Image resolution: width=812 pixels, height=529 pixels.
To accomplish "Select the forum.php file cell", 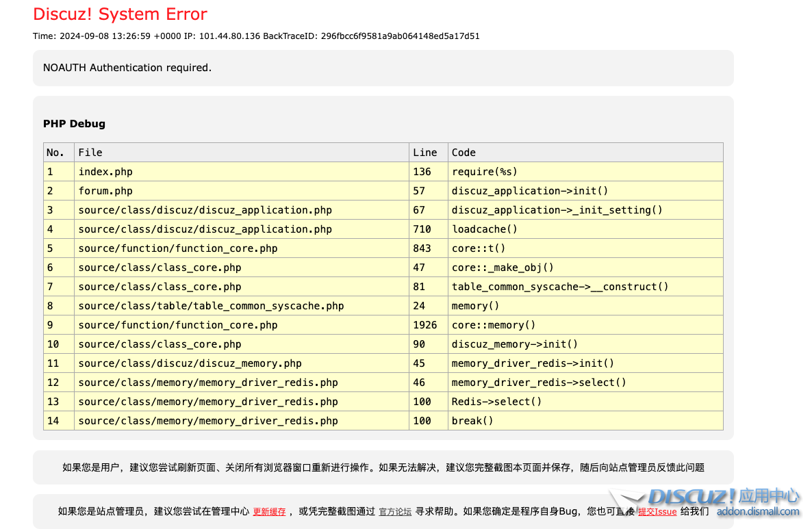I will click(x=105, y=191).
